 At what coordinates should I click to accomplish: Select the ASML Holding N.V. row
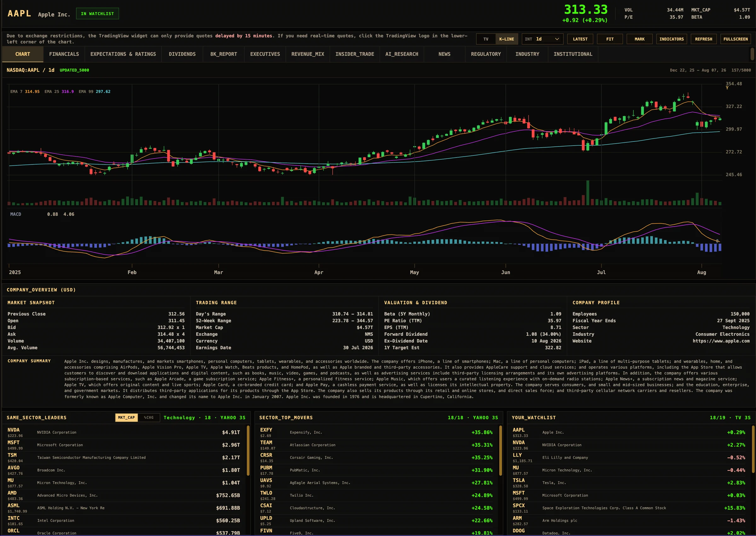[x=124, y=508]
